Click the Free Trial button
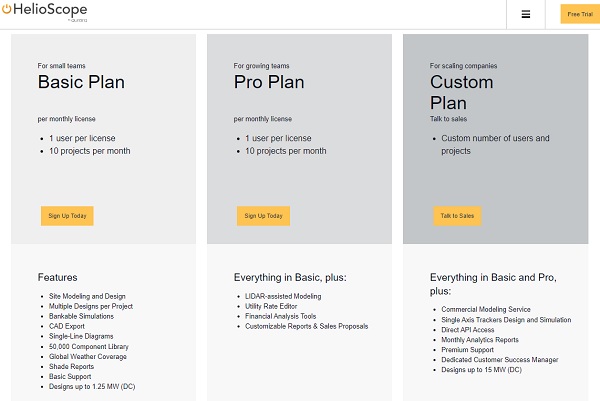Screen dimensions: 600x401 coord(579,14)
